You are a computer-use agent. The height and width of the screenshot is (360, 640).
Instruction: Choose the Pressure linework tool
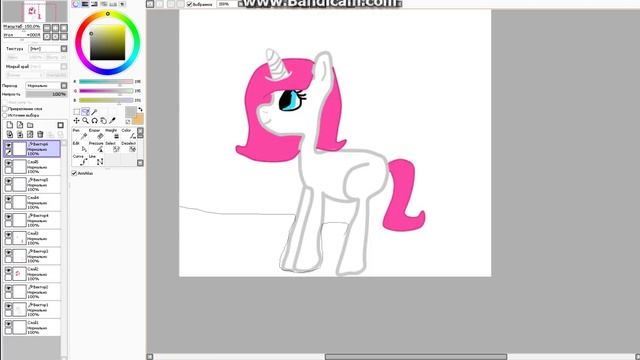pyautogui.click(x=96, y=147)
